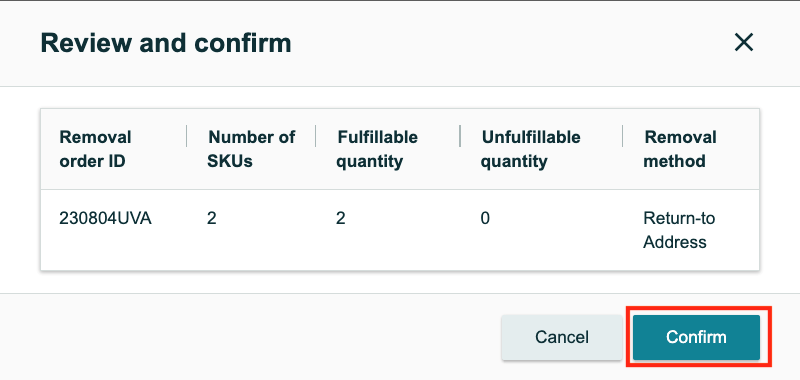This screenshot has height=380, width=800.
Task: Click divider between Number of SKUs and Fulfillable headers
Action: coord(315,136)
